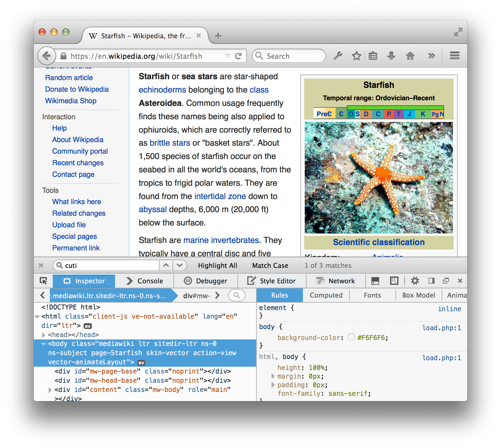Open the Computed sidebar tab
Screen dimensions: 501x448
pos(326,295)
